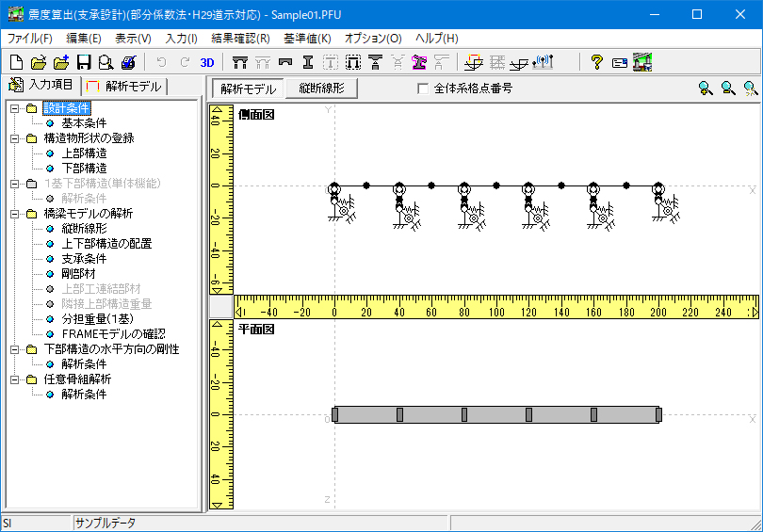The height and width of the screenshot is (532, 763).
Task: Click the Print preview magnifier icon
Action: coord(106,62)
